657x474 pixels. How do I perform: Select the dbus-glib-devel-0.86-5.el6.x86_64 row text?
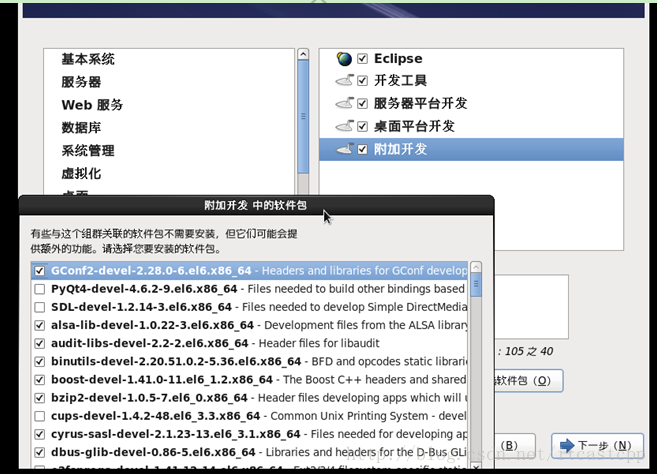coord(153,453)
